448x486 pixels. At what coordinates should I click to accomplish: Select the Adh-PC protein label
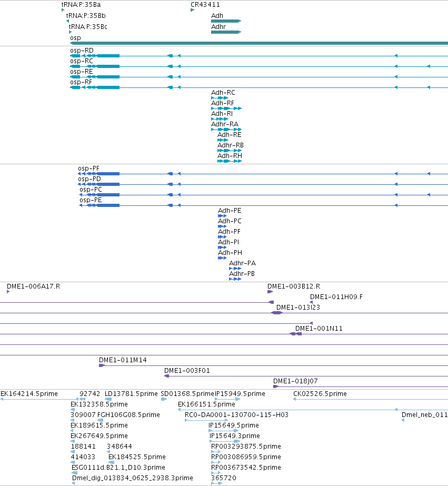(230, 221)
